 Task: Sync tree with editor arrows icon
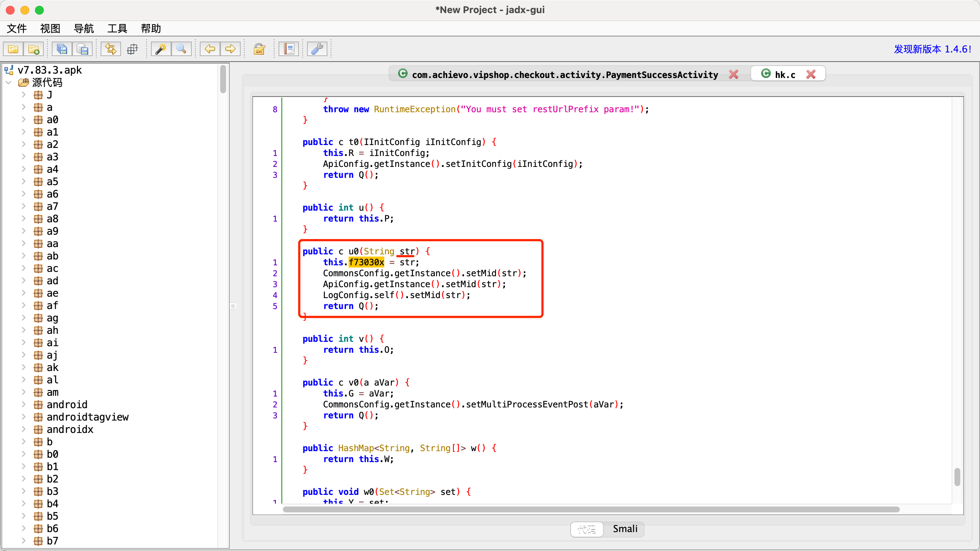[x=111, y=49]
